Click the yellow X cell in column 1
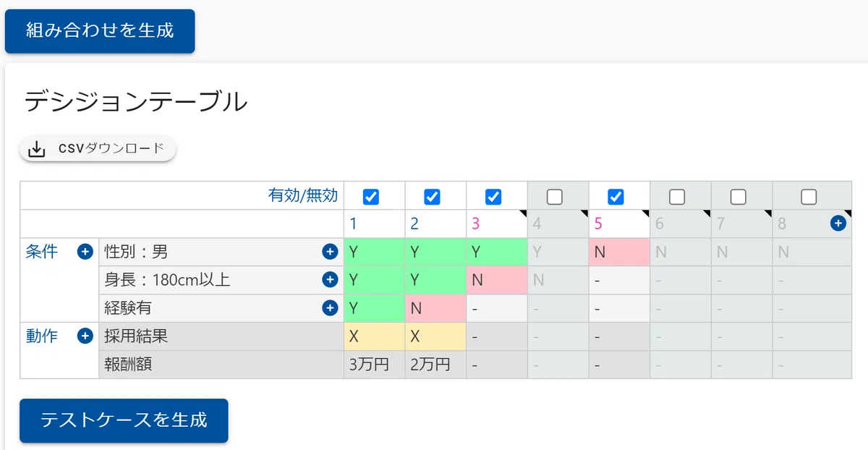Screen dimensions: 868x450 (x=374, y=336)
